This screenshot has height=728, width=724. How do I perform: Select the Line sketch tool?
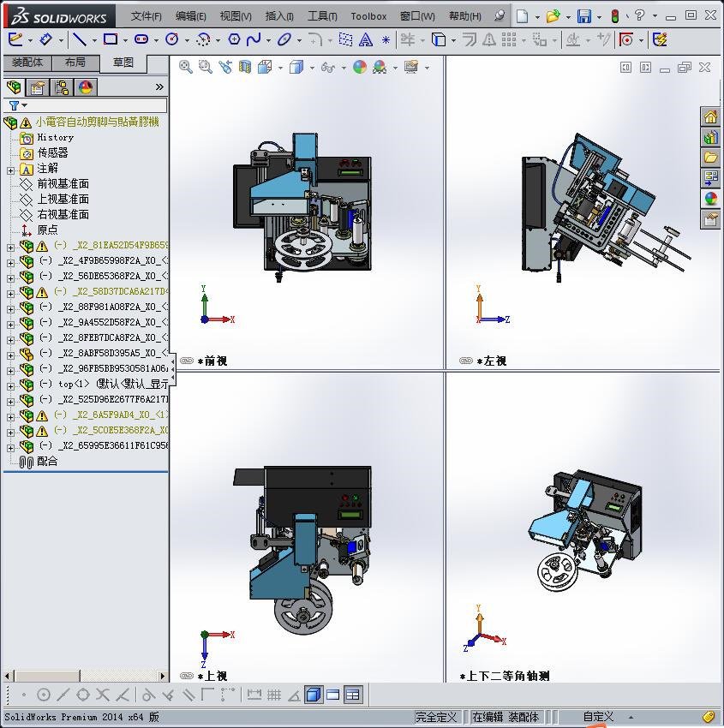click(x=80, y=39)
